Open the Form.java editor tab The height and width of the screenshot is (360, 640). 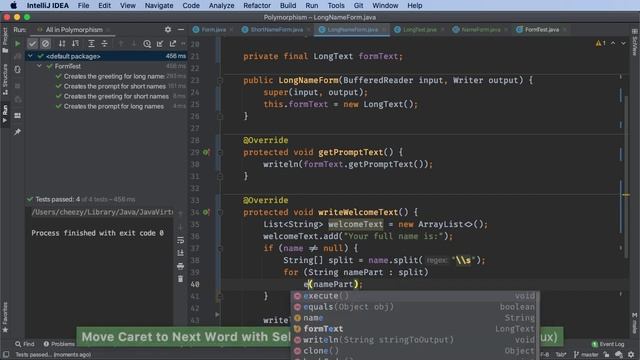(213, 29)
